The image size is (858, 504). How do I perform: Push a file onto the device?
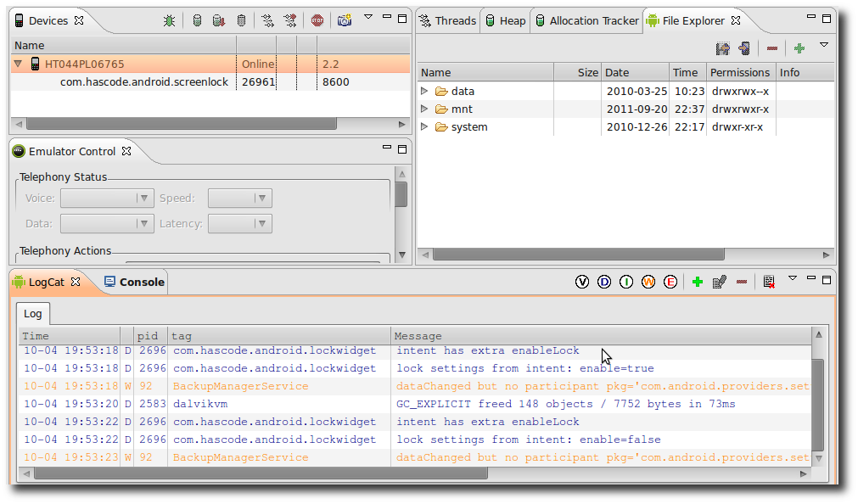744,48
